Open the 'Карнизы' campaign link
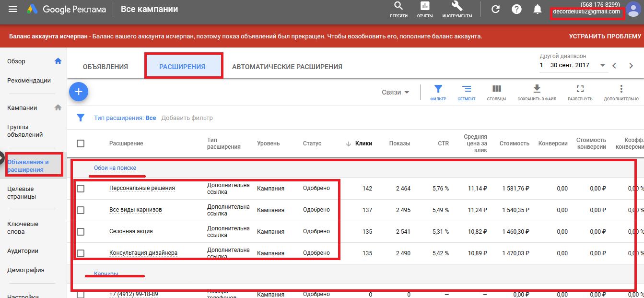Screen dimensions: 644x298 [106, 274]
